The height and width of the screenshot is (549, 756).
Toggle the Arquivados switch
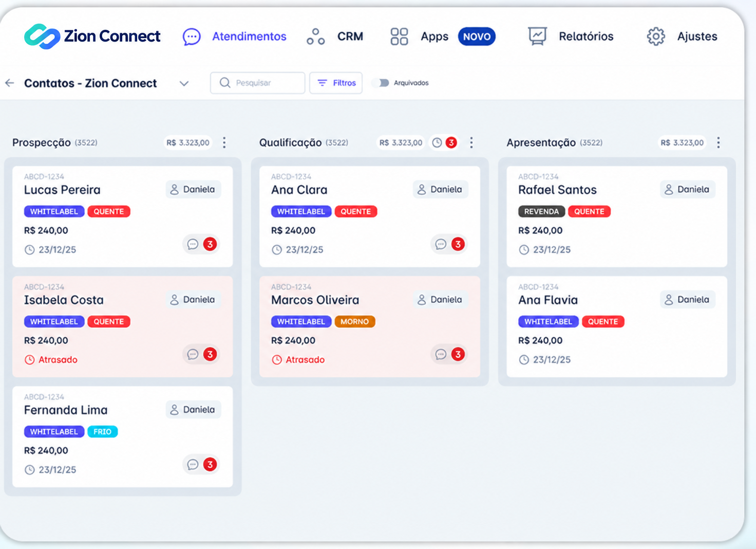point(381,83)
